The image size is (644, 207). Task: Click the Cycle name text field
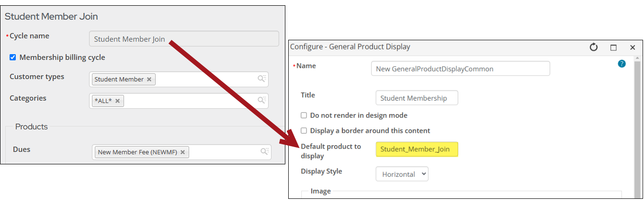(x=184, y=39)
